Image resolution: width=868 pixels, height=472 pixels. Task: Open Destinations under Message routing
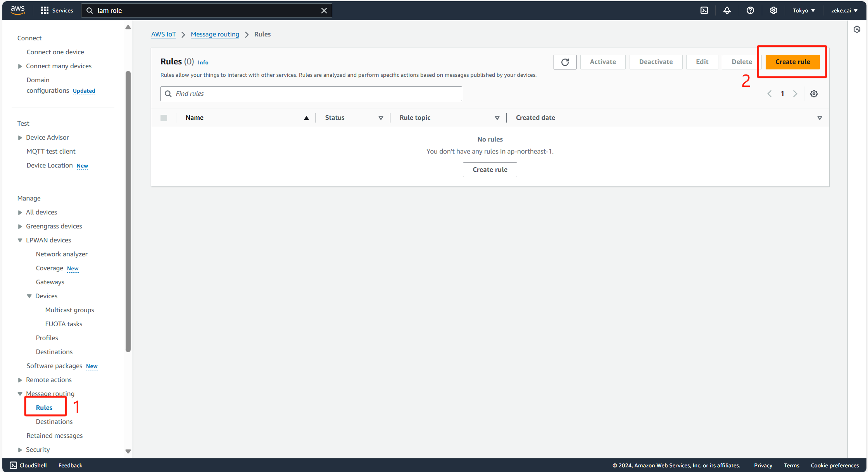(54, 422)
